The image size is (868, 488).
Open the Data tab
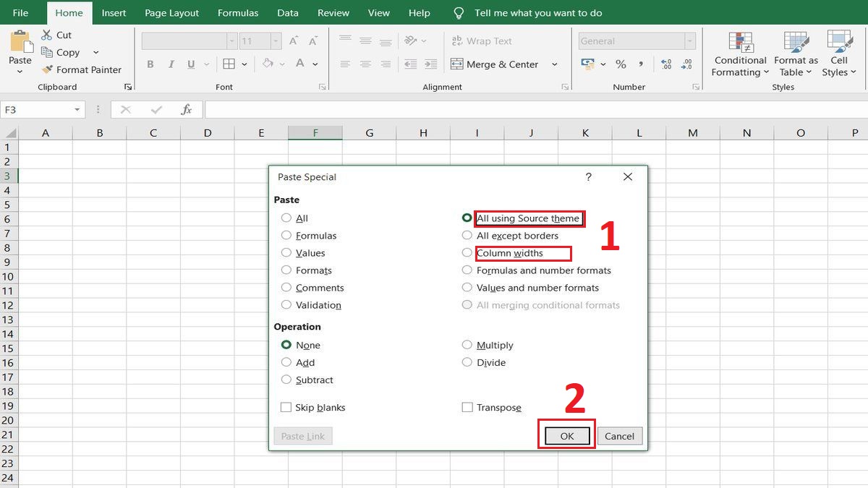(x=287, y=13)
